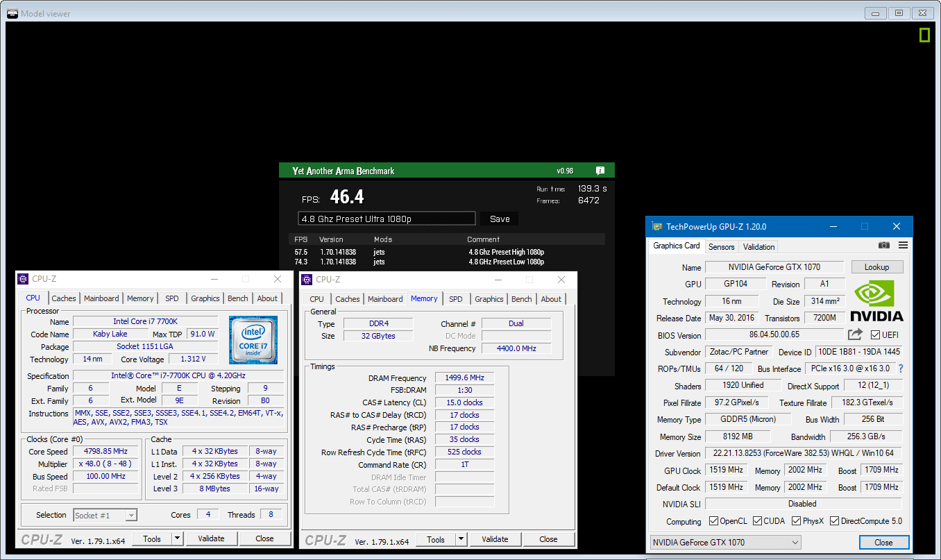The image size is (941, 560).
Task: Switch to Sensors tab in GPU-Z
Action: point(721,246)
